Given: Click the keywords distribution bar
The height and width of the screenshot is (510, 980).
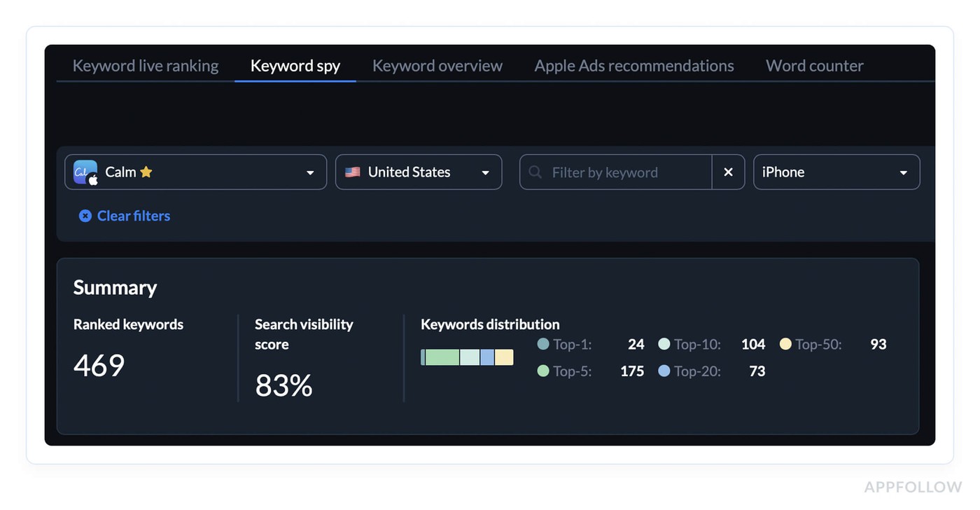Looking at the screenshot, I should click(x=467, y=357).
